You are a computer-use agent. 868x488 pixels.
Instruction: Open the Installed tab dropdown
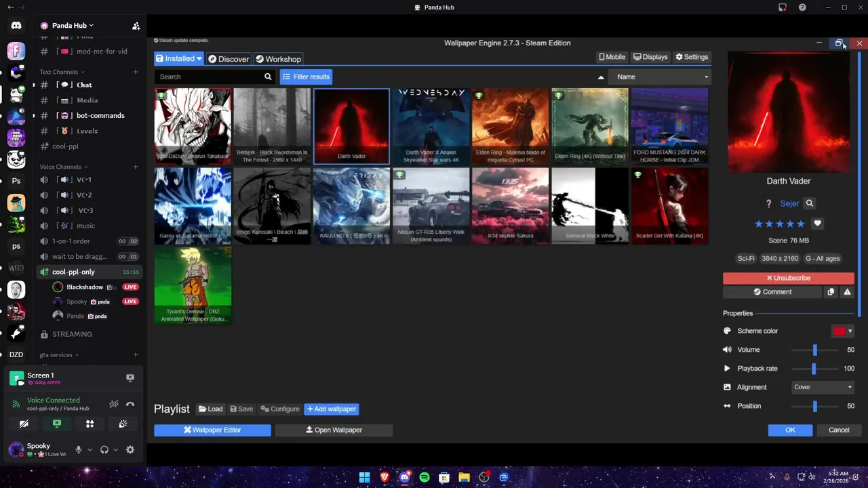coord(179,59)
